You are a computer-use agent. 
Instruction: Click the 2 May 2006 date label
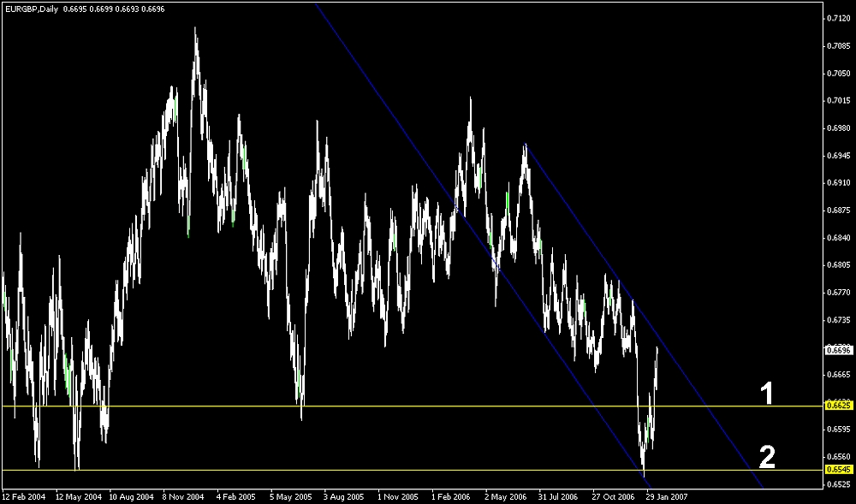(505, 495)
